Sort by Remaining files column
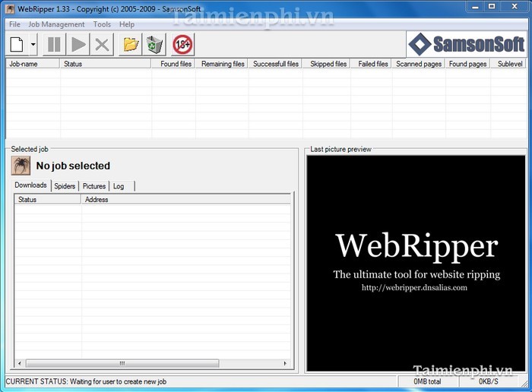Image resolution: width=532 pixels, height=392 pixels. (221, 64)
